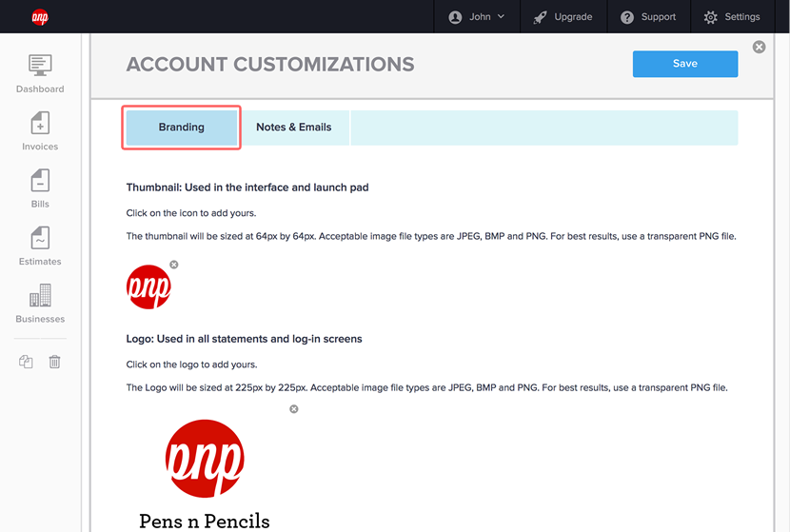Remove the large logo using its x icon
Viewport: 790px width, 532px height.
pos(294,409)
